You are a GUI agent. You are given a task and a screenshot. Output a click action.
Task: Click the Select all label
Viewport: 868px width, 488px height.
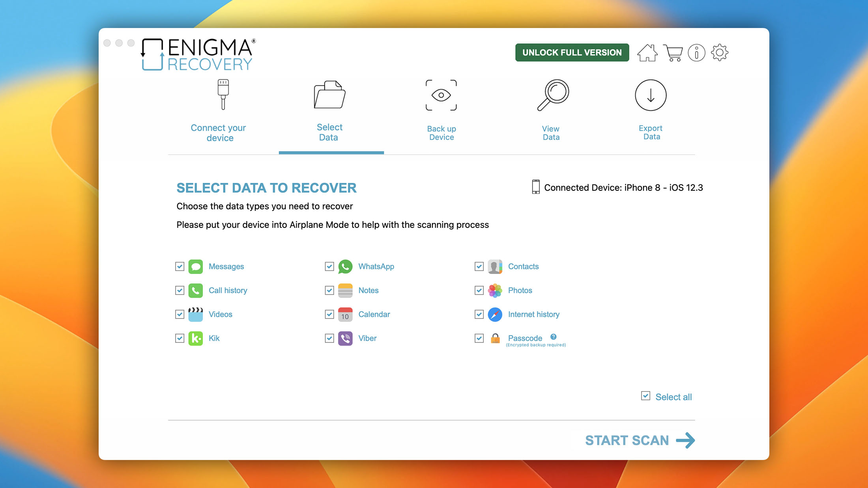(x=673, y=397)
